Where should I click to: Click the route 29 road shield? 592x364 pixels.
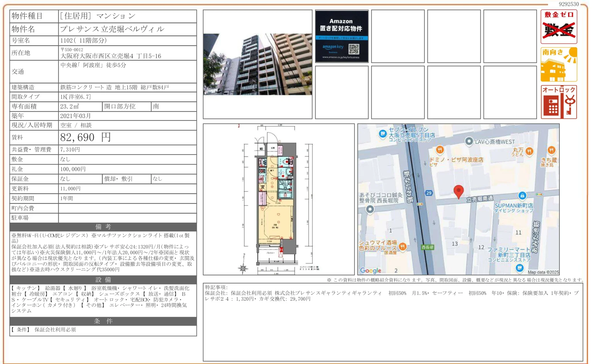[x=429, y=193]
